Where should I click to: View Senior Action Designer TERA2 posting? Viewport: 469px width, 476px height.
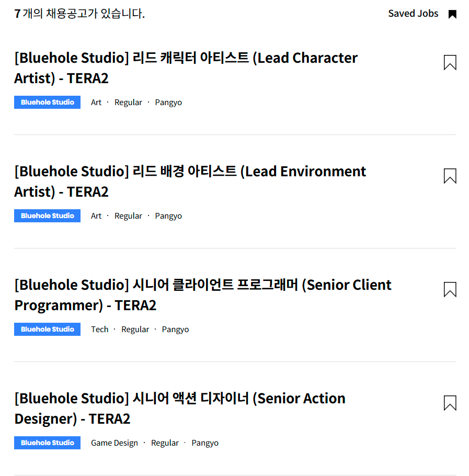tap(179, 409)
